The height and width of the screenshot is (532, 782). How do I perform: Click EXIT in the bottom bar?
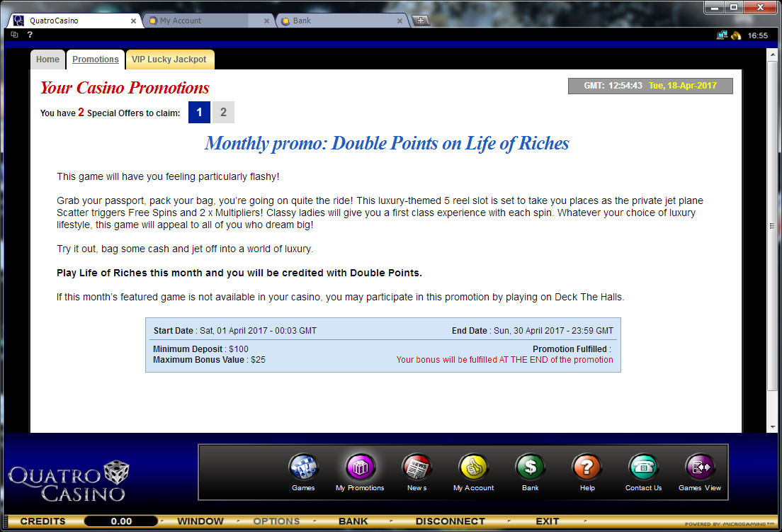(x=548, y=521)
